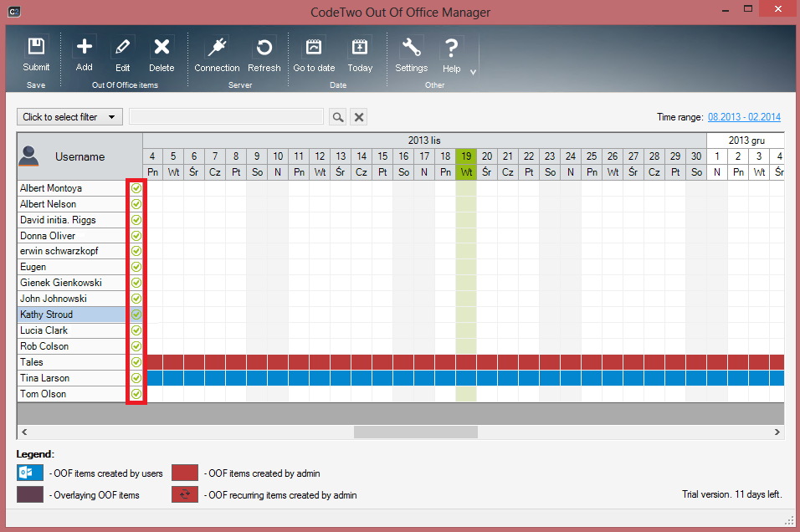This screenshot has width=800, height=532.
Task: Open the 'Click to select filter' dropdown
Action: [x=69, y=117]
